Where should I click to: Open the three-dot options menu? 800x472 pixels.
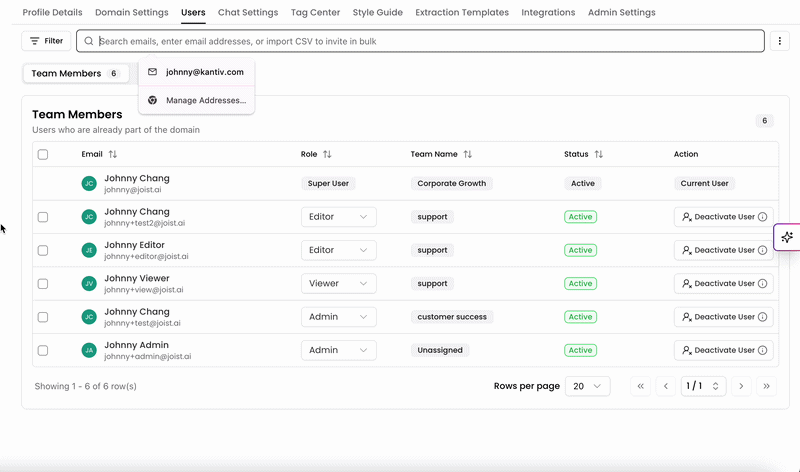pyautogui.click(x=779, y=41)
